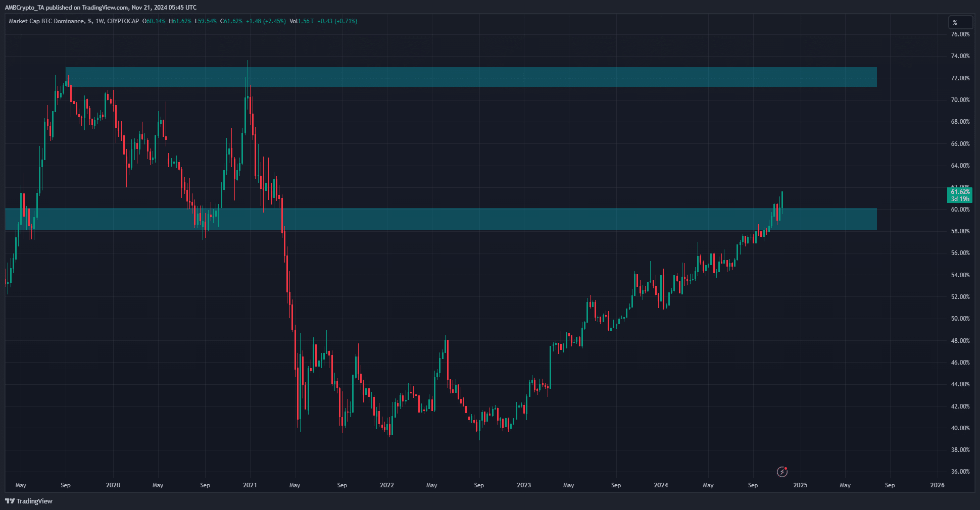Click the 2022 label on the time axis
Screen dimensions: 980x510
(387, 485)
